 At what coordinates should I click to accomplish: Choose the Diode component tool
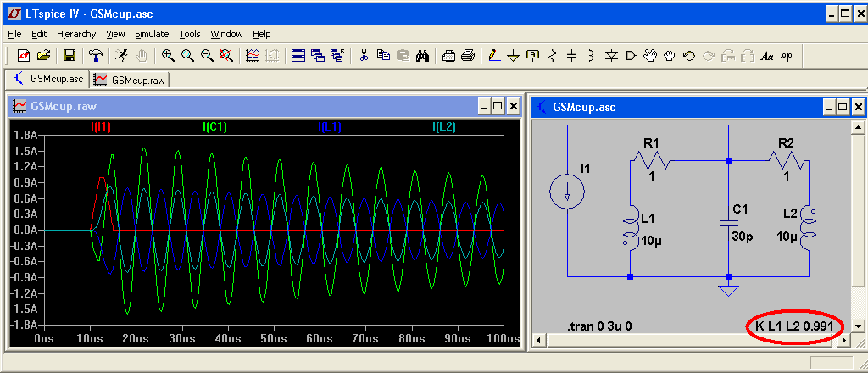pos(611,56)
